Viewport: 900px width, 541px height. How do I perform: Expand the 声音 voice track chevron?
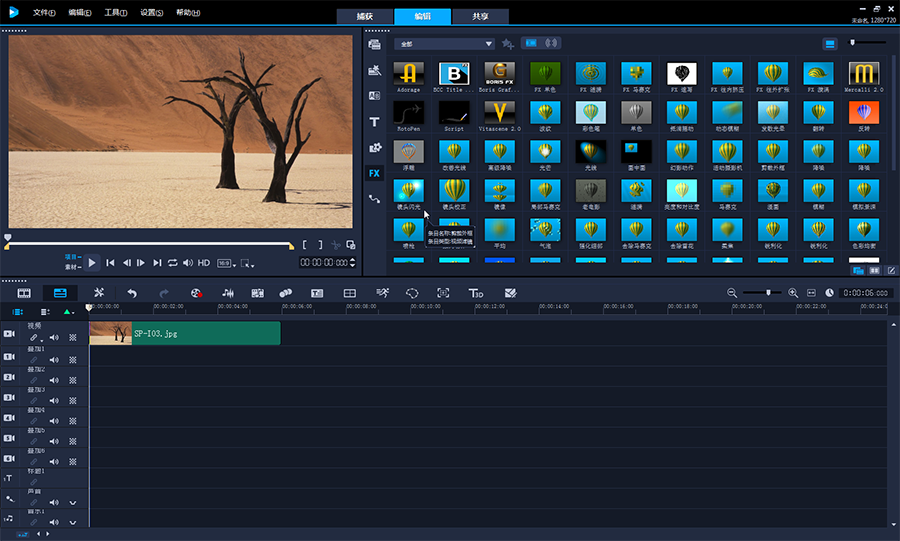point(73,502)
